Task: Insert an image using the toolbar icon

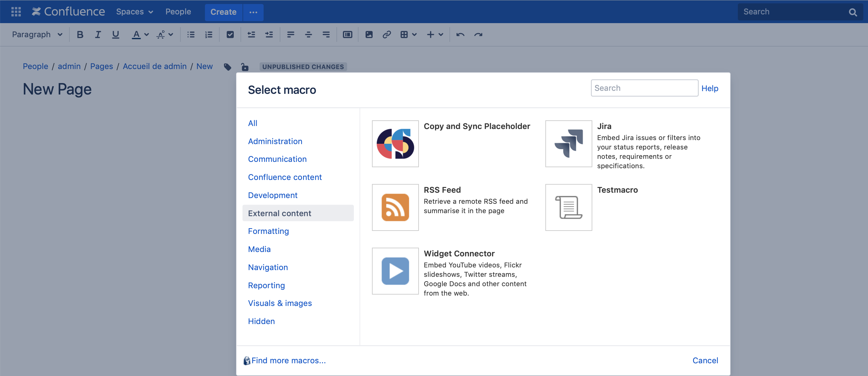Action: 369,34
